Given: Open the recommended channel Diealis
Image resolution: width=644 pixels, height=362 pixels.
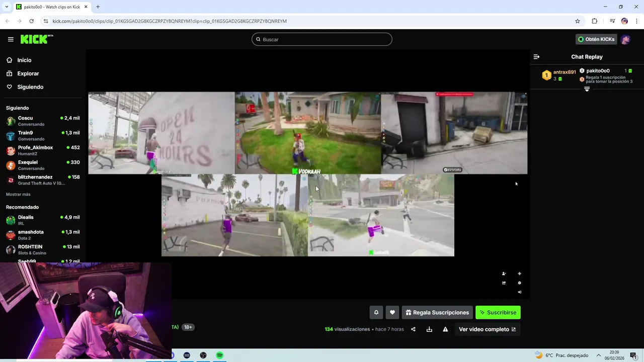Looking at the screenshot, I should coord(43,220).
